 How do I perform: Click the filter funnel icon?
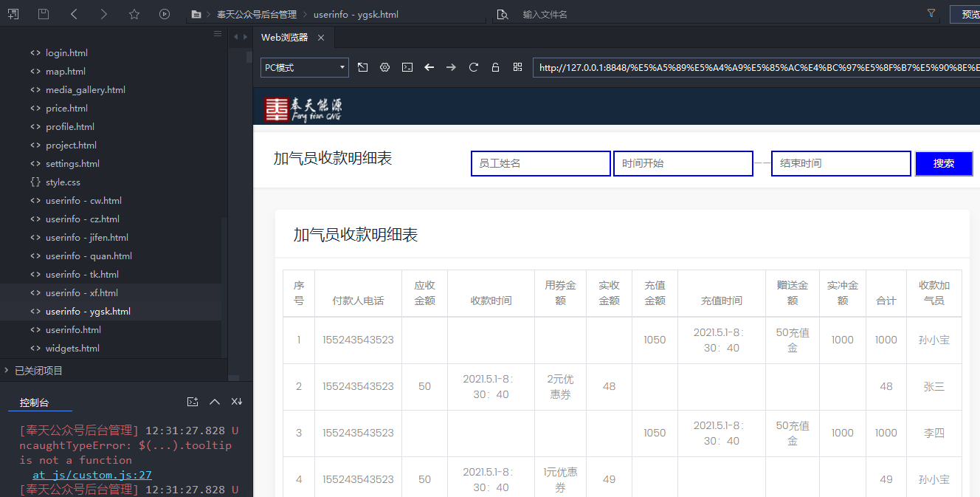[931, 14]
